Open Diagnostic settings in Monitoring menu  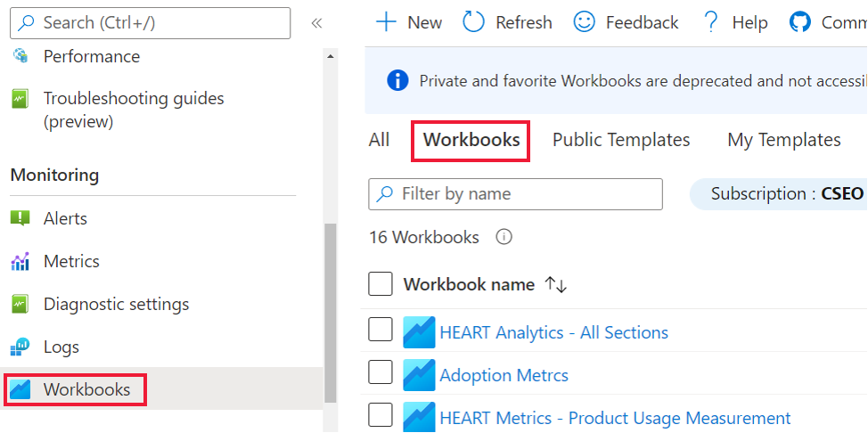point(116,305)
